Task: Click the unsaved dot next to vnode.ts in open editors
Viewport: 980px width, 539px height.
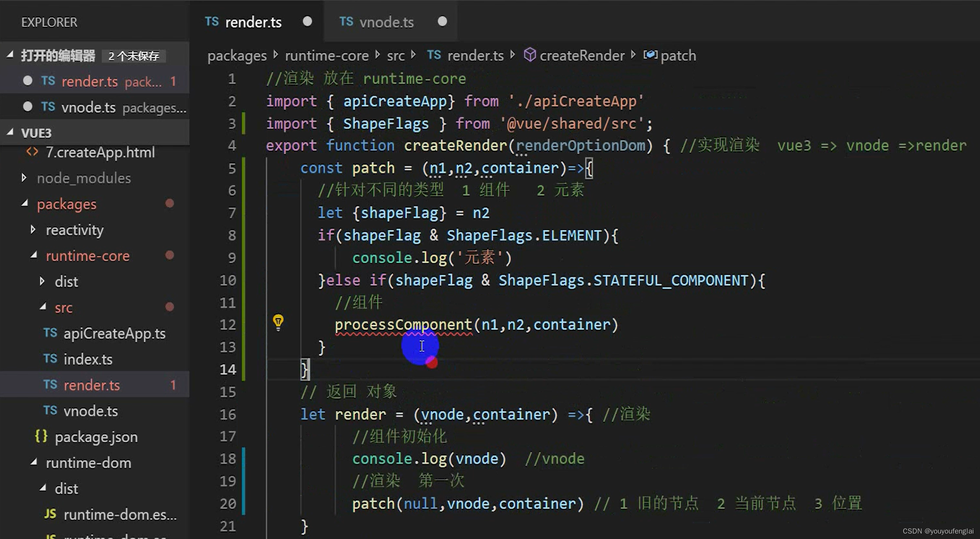Action: pos(27,107)
